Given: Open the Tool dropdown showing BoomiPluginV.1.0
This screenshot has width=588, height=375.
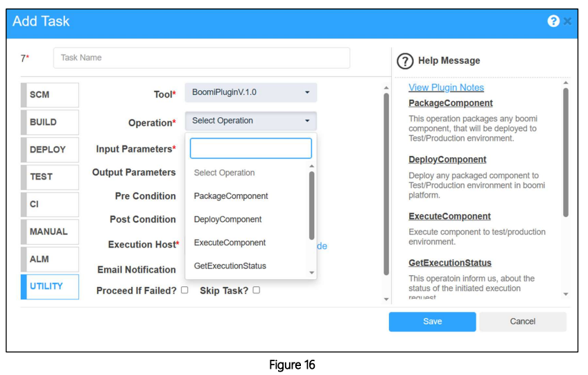Looking at the screenshot, I should pos(251,92).
